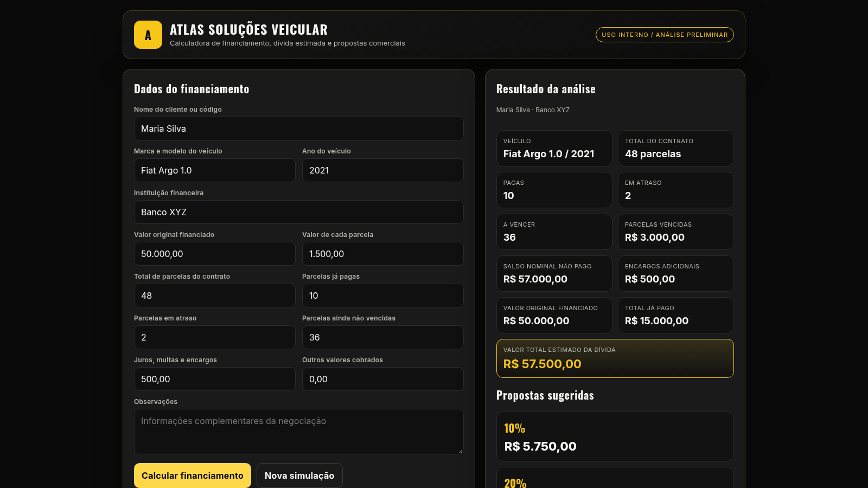Grab the Observações textarea resize handle
Viewport: 868px width, 488px height.
click(x=460, y=451)
